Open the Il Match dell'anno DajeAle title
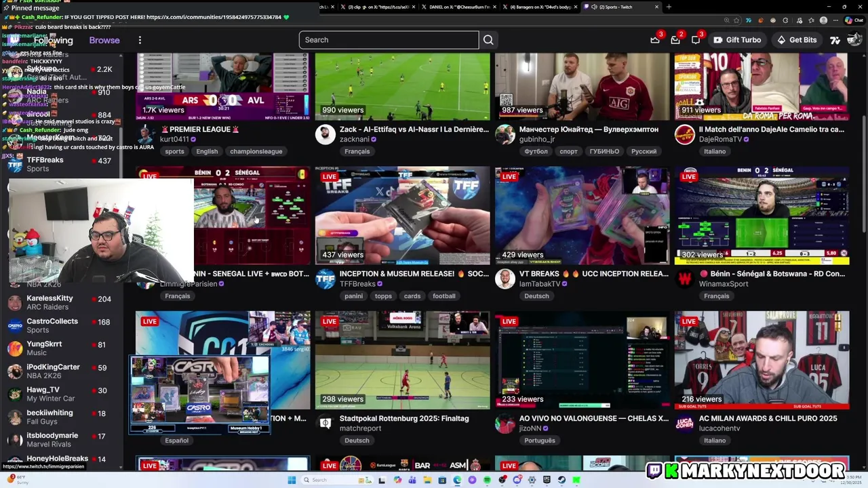The image size is (868, 488). 772,129
